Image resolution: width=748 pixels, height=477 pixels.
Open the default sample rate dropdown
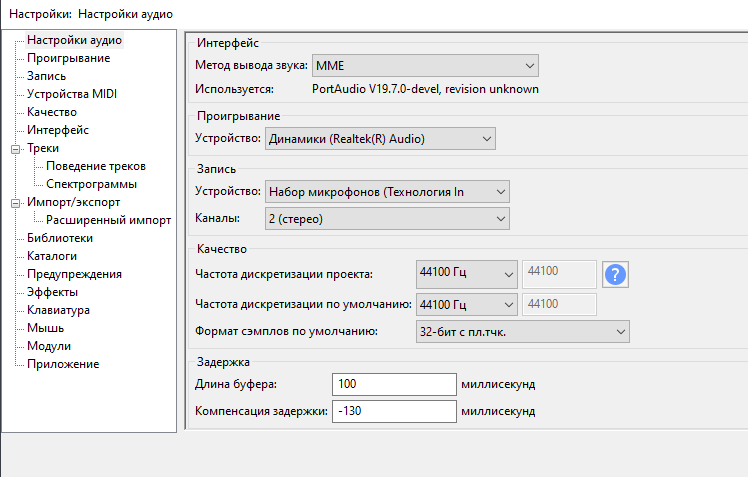pyautogui.click(x=465, y=304)
